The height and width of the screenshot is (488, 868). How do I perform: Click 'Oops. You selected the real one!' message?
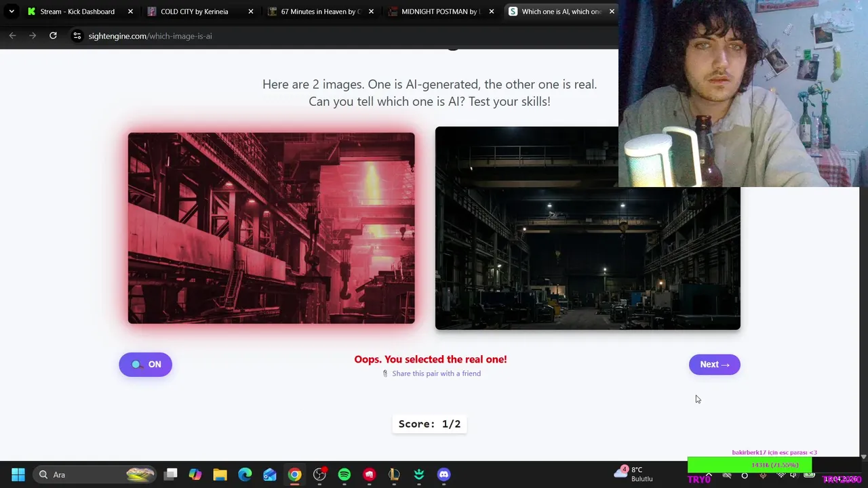pos(431,359)
